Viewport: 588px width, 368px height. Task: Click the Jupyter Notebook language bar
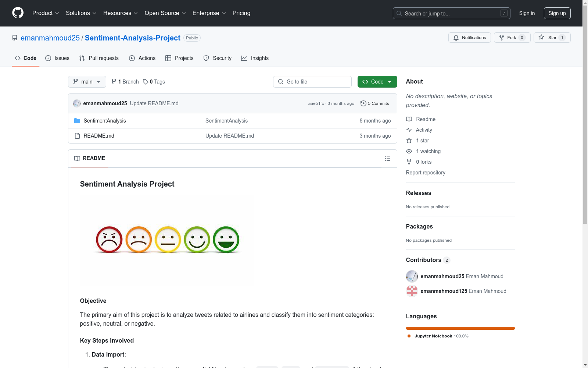(x=460, y=328)
